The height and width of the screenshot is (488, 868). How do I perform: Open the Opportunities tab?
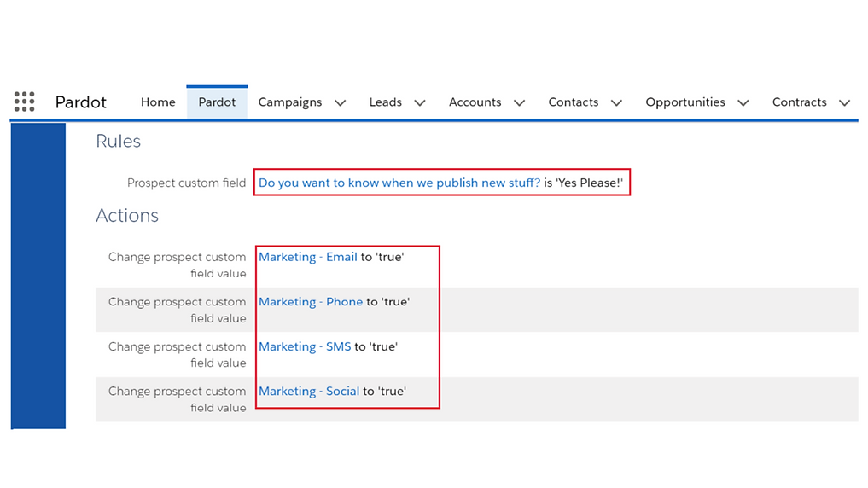[x=685, y=102]
